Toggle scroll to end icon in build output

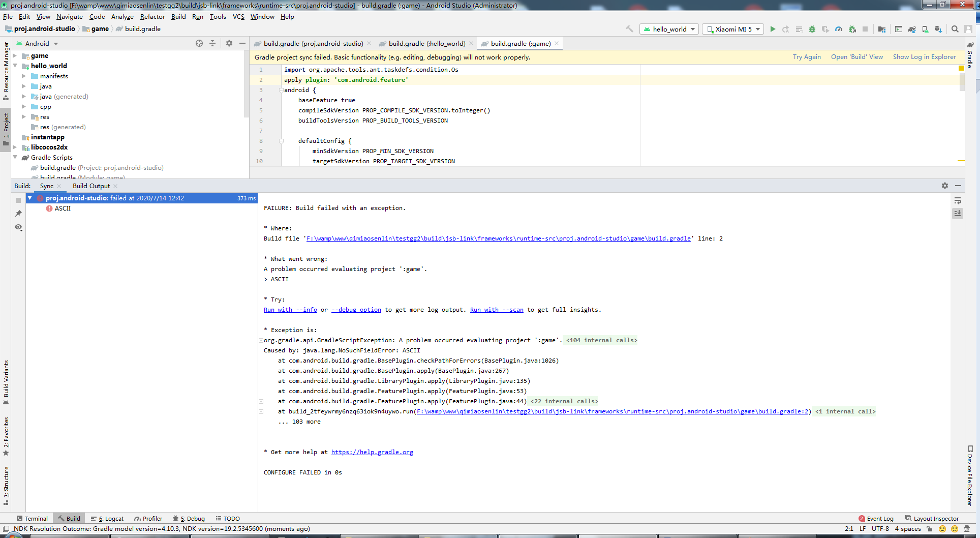(x=958, y=214)
